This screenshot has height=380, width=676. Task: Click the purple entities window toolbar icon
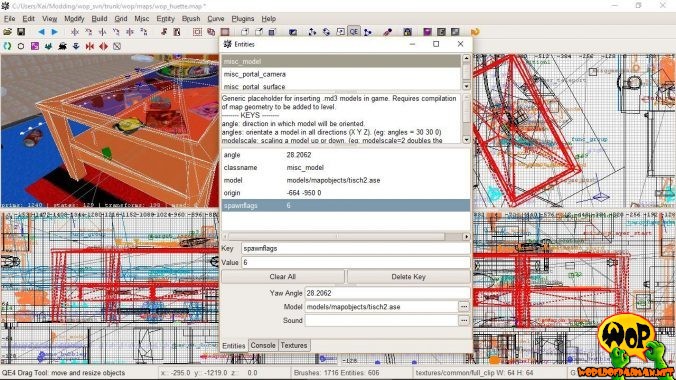coord(427,32)
